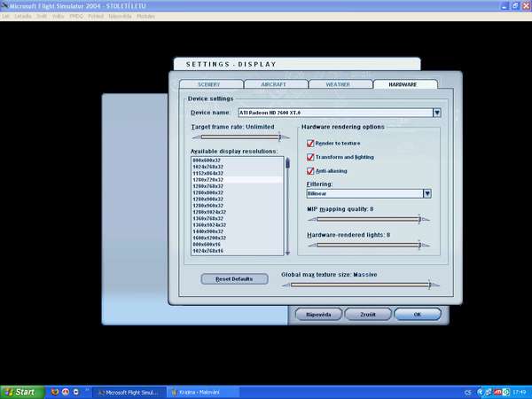
Task: Click the second quick launch icon
Action: pyautogui.click(x=66, y=392)
